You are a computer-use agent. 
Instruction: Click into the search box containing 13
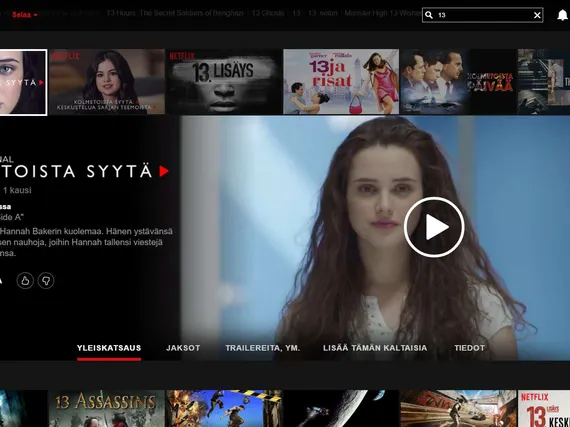pos(482,15)
